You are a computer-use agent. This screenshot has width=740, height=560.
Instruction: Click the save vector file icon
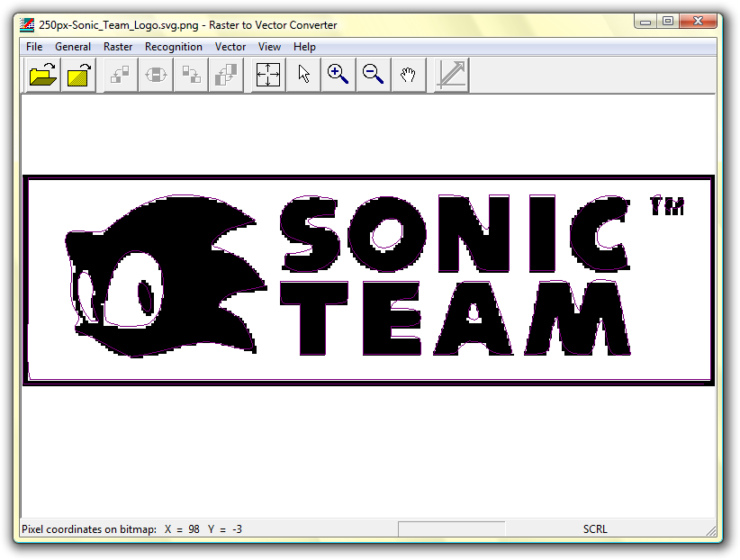[x=78, y=75]
